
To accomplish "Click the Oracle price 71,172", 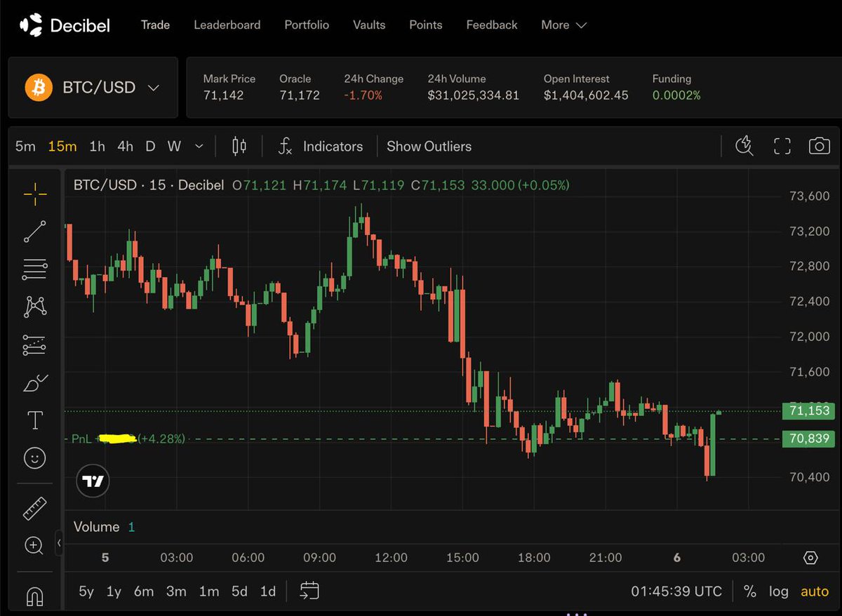I will [300, 95].
